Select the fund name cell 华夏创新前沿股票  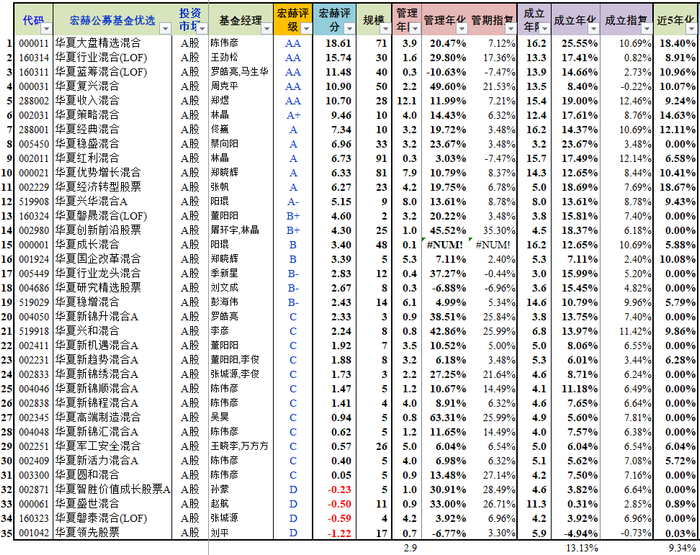click(x=112, y=230)
